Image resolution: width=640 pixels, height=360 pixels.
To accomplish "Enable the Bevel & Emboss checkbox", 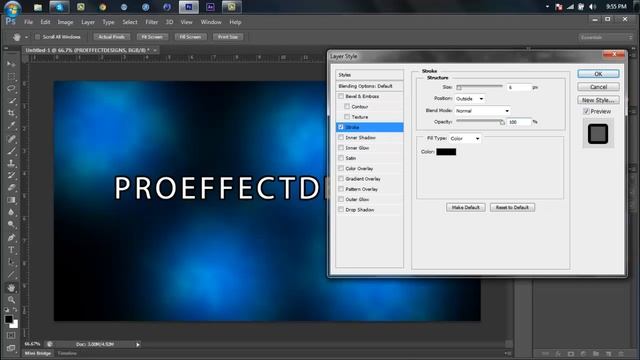I will 341,96.
